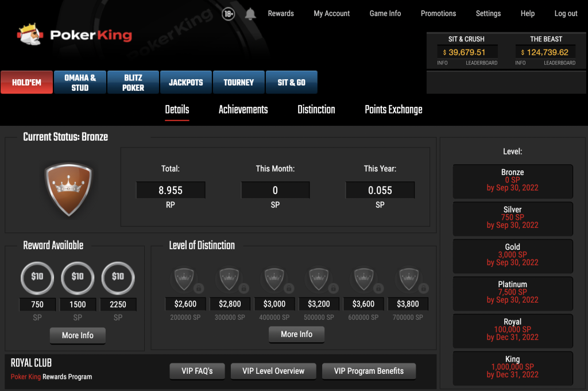Select the Bronze level card

pyautogui.click(x=513, y=181)
